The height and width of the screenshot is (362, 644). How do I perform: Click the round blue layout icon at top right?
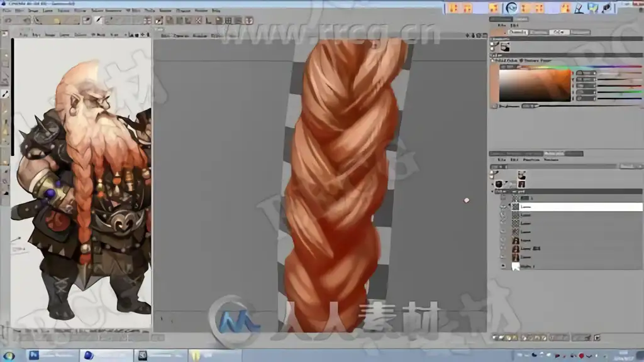(x=511, y=8)
